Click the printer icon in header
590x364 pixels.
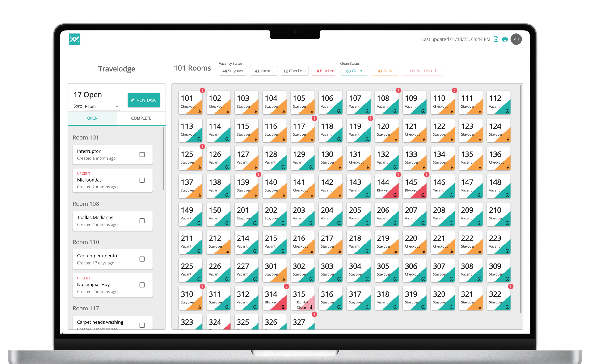coord(505,39)
